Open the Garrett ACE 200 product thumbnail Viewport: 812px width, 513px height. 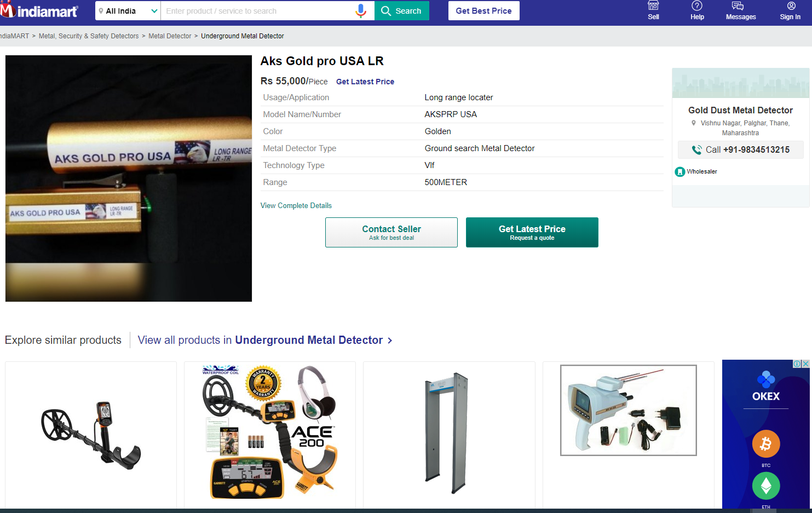270,431
